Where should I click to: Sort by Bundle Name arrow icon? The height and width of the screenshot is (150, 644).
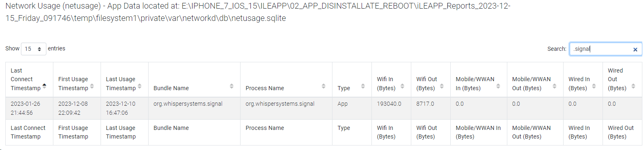point(231,86)
